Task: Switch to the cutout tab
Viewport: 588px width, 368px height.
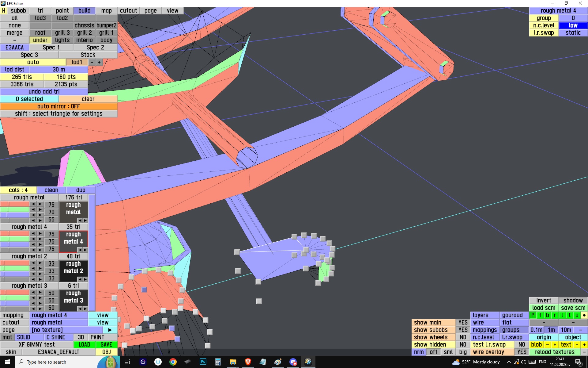Action: (x=128, y=11)
